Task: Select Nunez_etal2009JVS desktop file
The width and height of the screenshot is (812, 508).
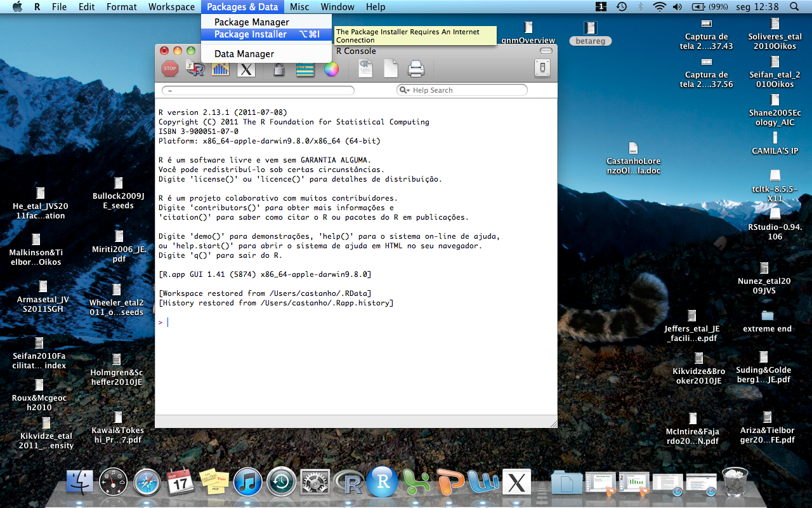Action: (764, 278)
